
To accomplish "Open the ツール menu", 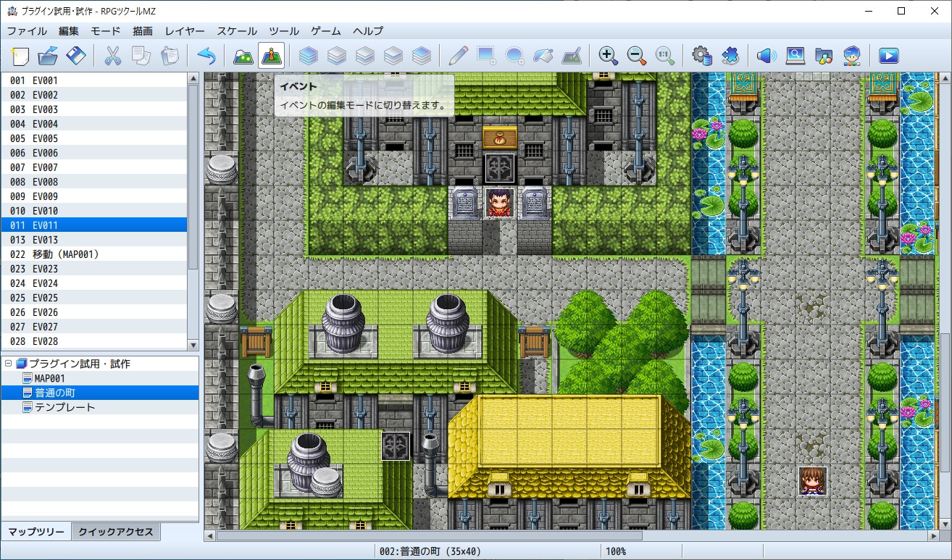I will point(284,31).
